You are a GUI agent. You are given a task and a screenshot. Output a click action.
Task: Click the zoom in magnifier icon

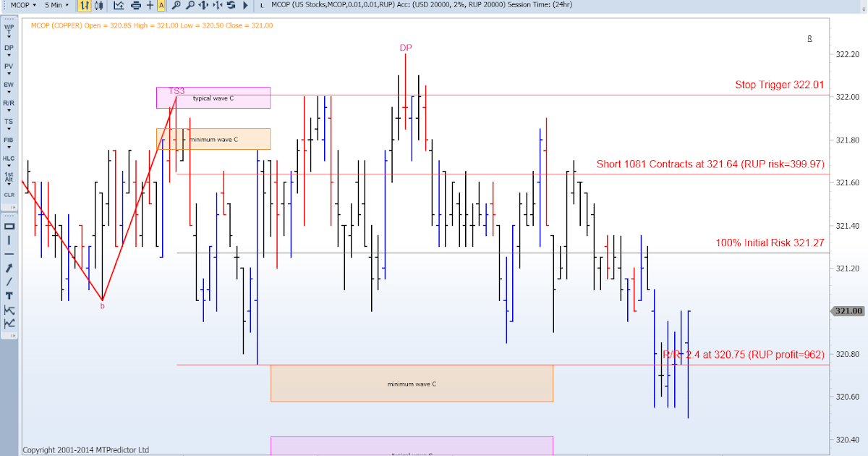pyautogui.click(x=176, y=7)
